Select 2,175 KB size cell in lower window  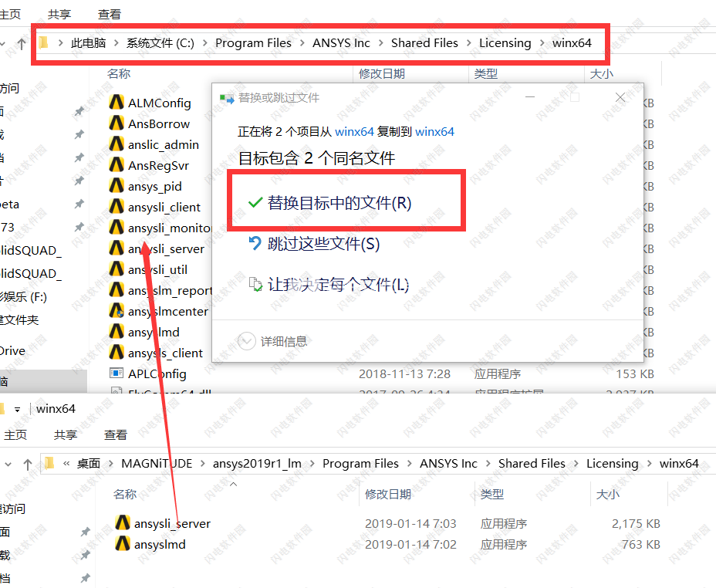636,524
